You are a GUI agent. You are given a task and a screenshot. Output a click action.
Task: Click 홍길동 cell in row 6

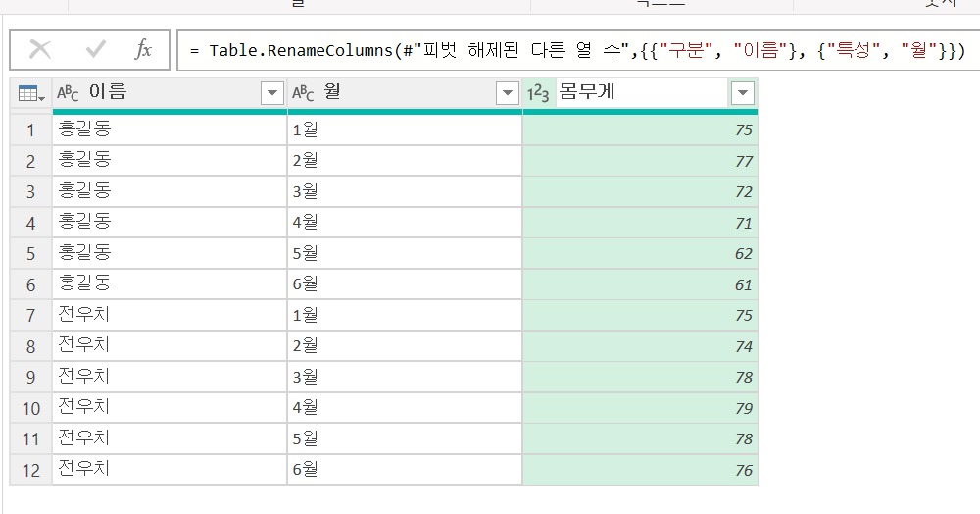click(x=170, y=285)
